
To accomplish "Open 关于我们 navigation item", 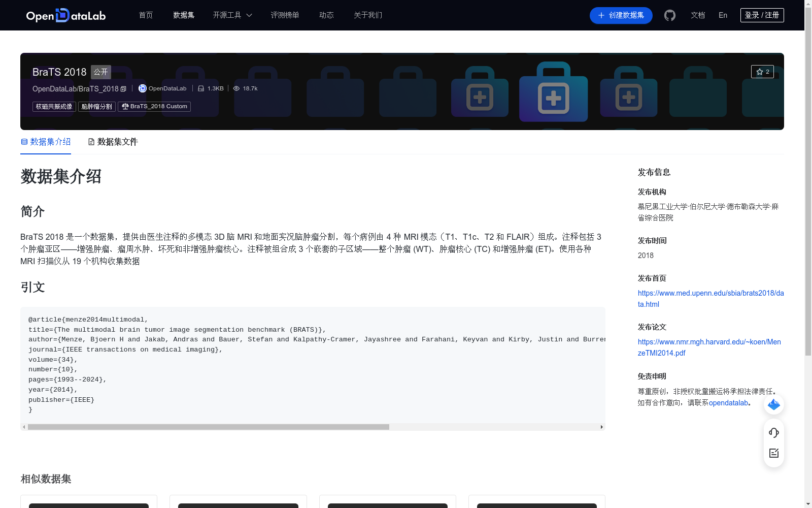I will [x=368, y=15].
